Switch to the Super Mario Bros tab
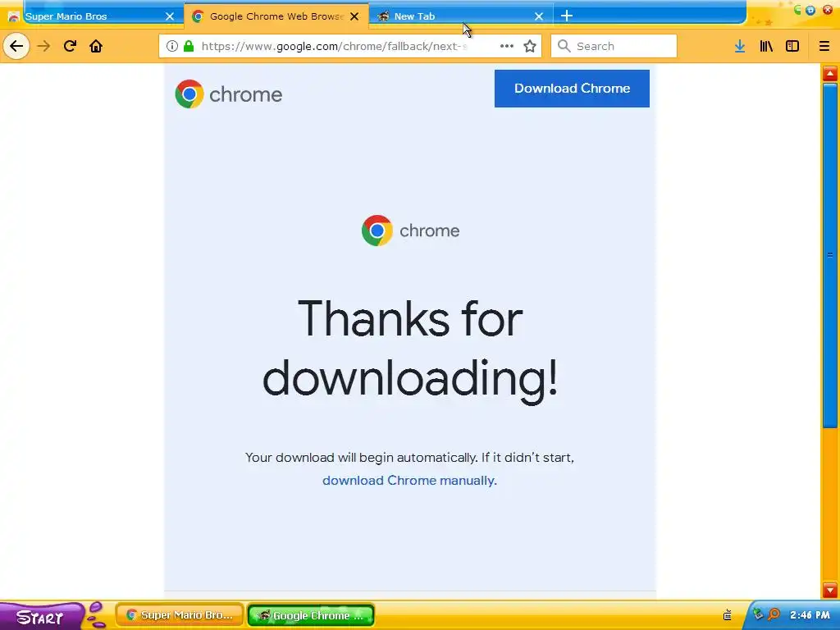The height and width of the screenshot is (630, 840). [x=91, y=16]
